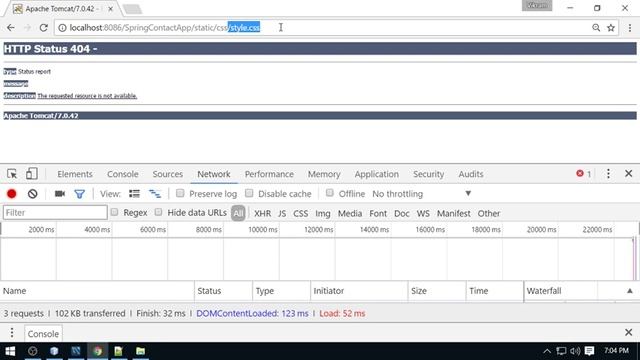Filter requests by Font
This screenshot has width=640, height=360.
378,213
